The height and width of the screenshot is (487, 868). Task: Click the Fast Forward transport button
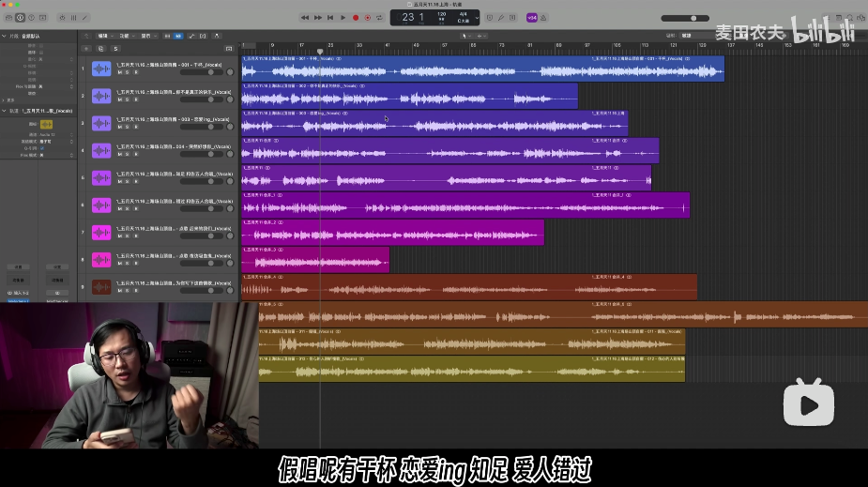click(318, 18)
